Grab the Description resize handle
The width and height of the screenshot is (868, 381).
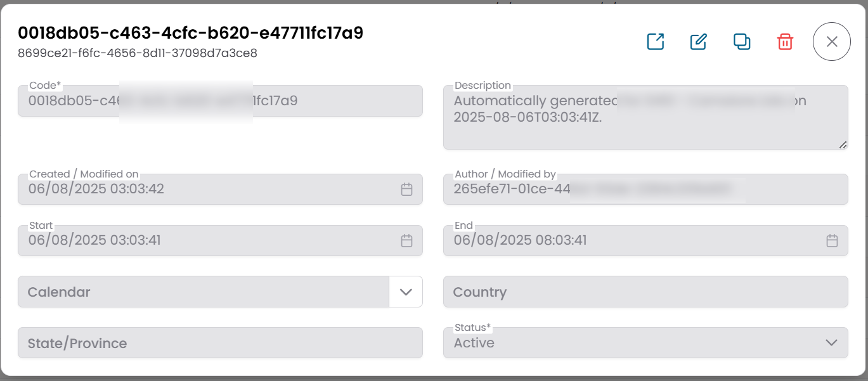[x=843, y=145]
